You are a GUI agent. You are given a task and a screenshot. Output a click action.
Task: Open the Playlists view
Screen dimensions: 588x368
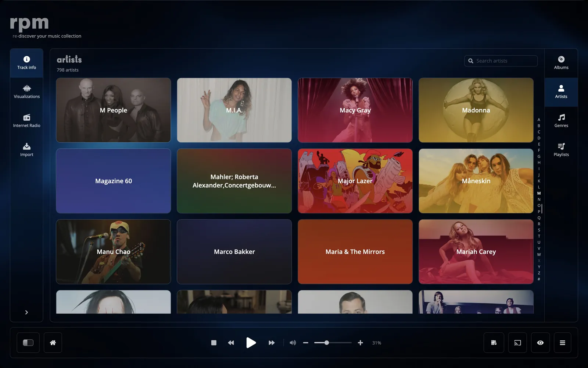[x=561, y=150]
